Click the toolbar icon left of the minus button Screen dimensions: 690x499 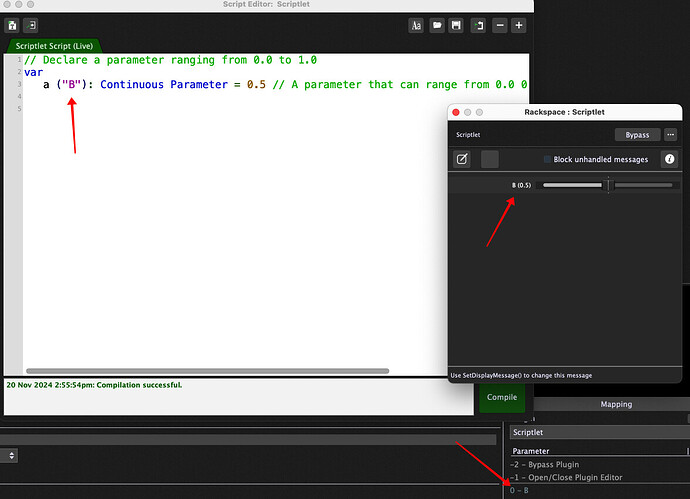coord(478,26)
